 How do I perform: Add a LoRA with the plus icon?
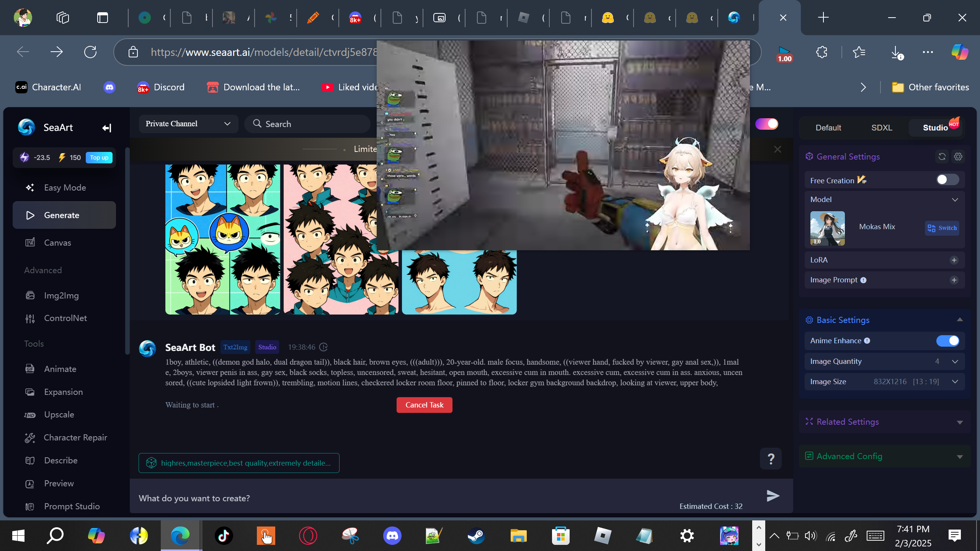[954, 260]
